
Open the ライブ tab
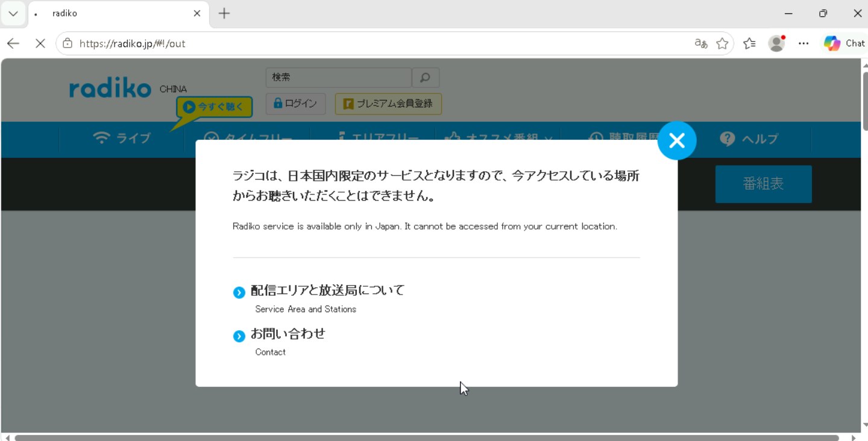point(122,139)
